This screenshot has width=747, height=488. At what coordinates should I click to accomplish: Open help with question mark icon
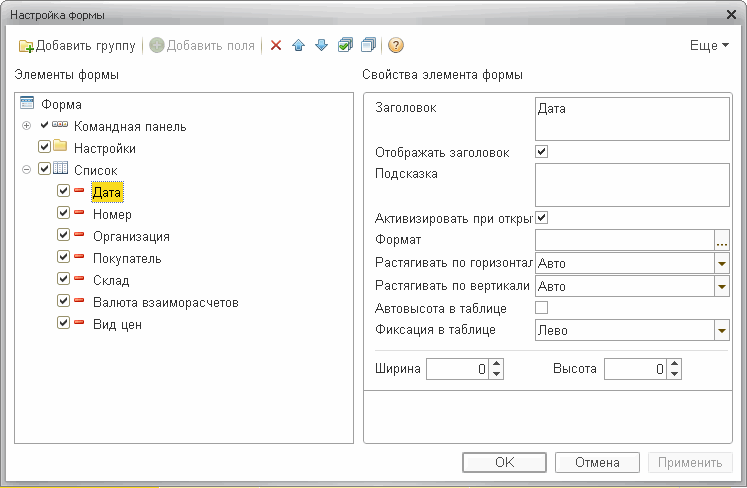[x=396, y=46]
